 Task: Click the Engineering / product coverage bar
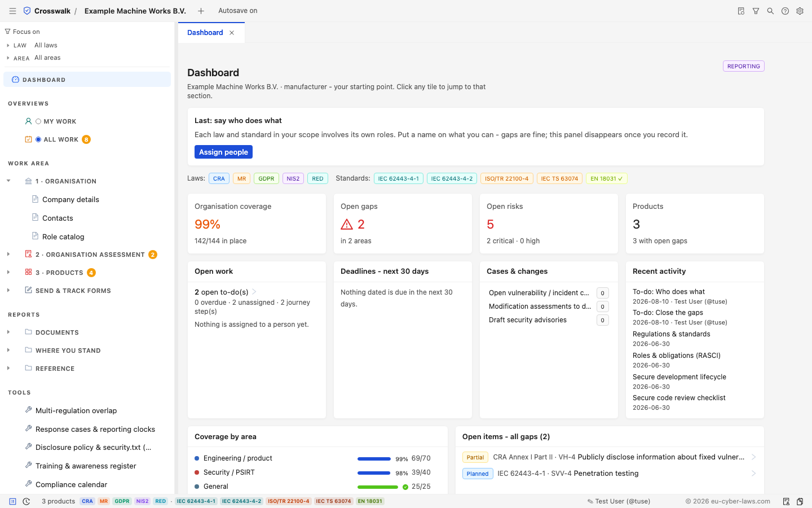tap(374, 459)
